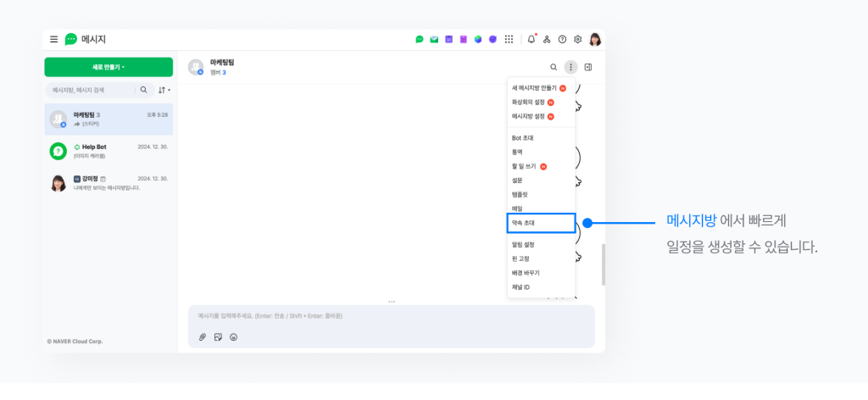
Task: Open the hamburger navigation menu
Action: point(54,39)
